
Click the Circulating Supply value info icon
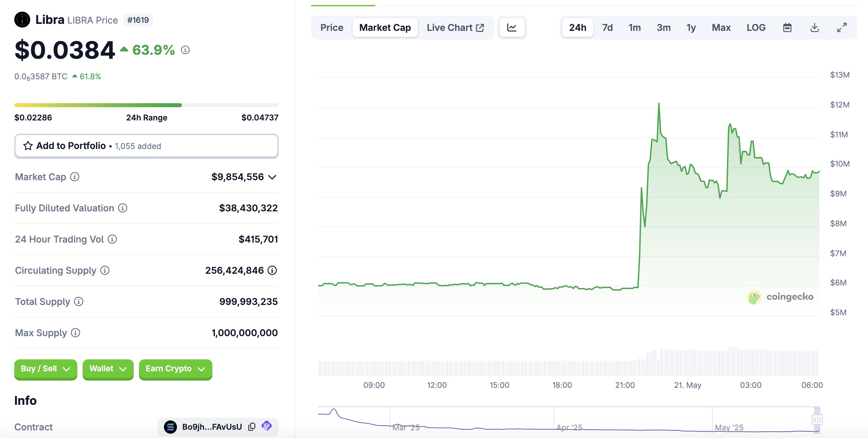(x=272, y=270)
